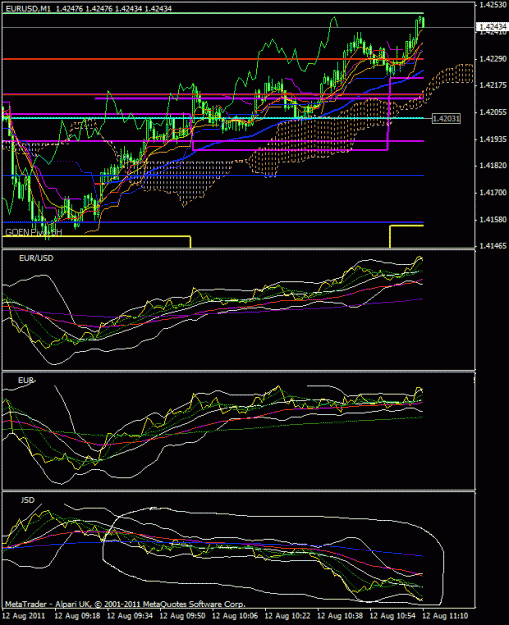
Task: Click the 1.41465 price axis label
Action: pos(493,246)
